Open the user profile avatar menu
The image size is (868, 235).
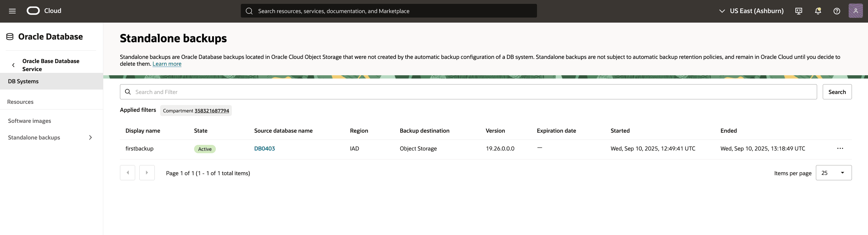[x=855, y=11]
